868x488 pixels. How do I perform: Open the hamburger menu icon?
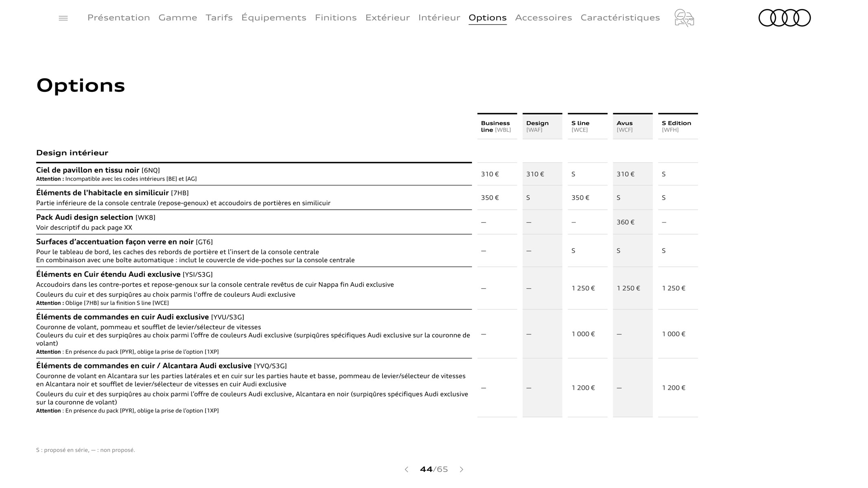(63, 18)
